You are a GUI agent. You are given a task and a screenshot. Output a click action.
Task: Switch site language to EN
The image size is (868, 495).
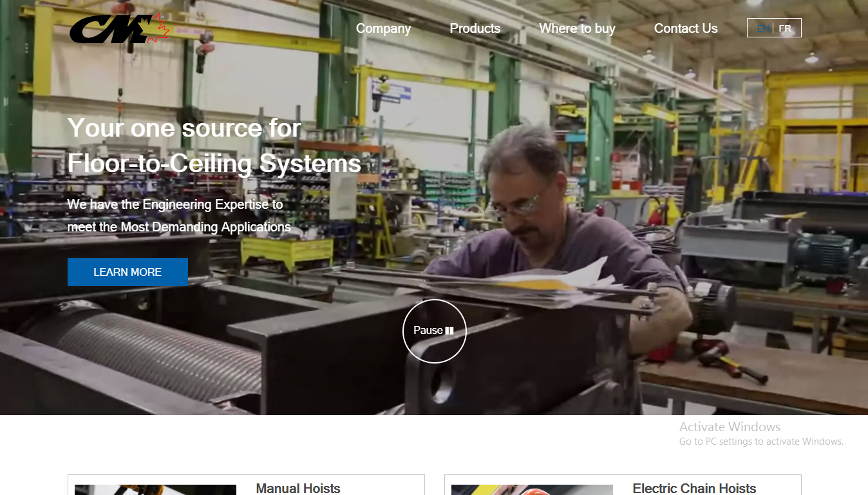pyautogui.click(x=763, y=28)
